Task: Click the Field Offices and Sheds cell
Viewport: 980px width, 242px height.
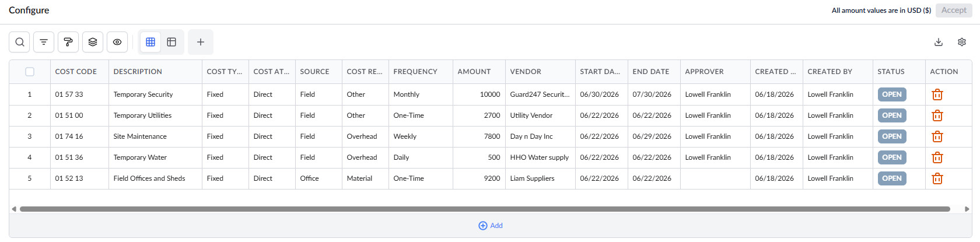Action: 155,178
